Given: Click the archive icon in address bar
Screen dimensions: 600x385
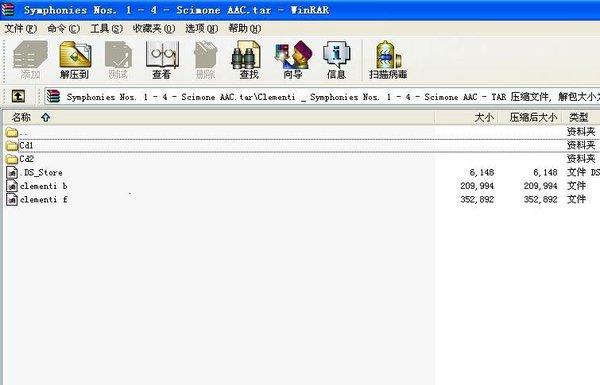Looking at the screenshot, I should tap(54, 96).
